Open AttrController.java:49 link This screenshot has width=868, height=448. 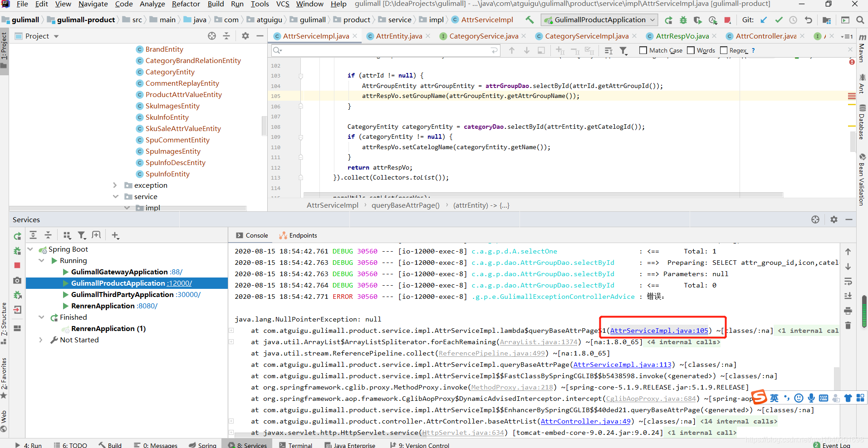coord(585,421)
